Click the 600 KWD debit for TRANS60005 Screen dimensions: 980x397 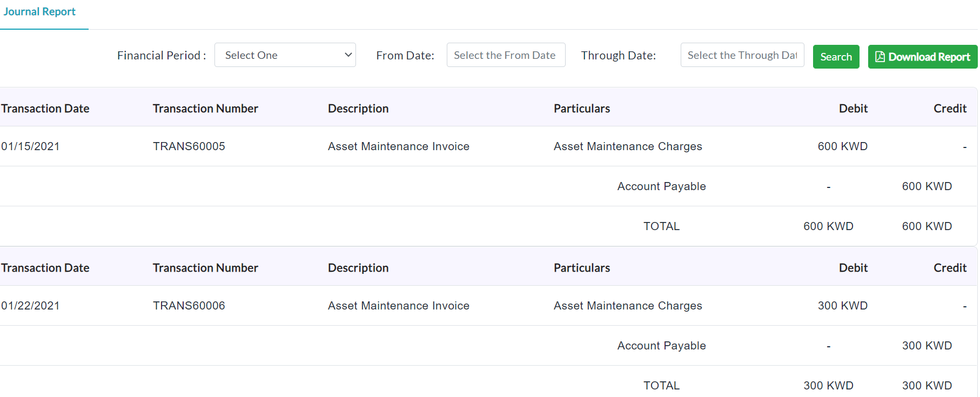click(x=842, y=146)
